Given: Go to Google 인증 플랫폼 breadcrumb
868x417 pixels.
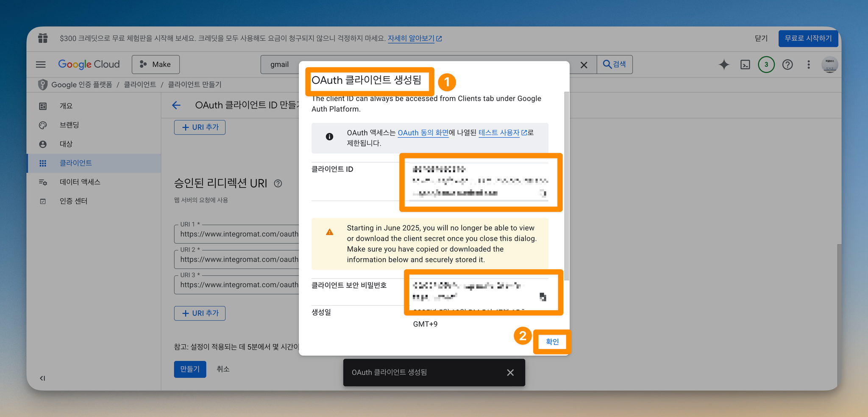Looking at the screenshot, I should 82,85.
